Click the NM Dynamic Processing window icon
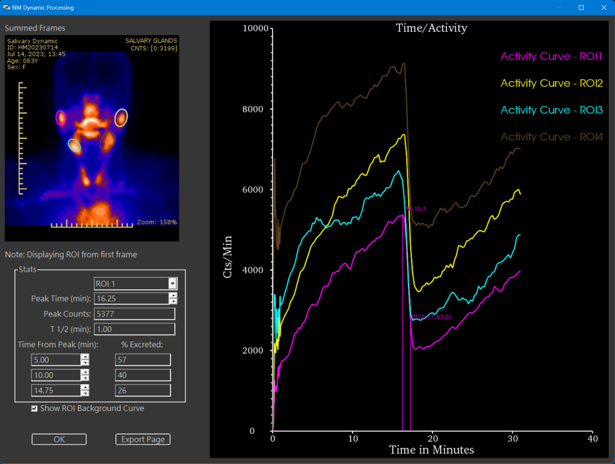Viewport: 615px width, 464px height. tap(6, 7)
